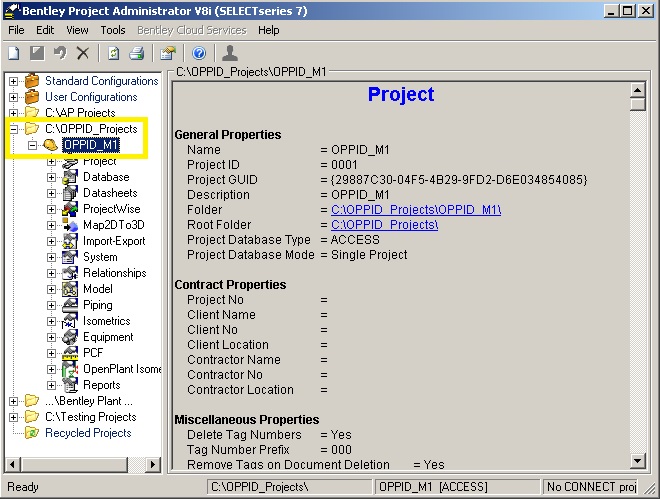Image resolution: width=660 pixels, height=499 pixels.
Task: Click the Delete X toolbar icon
Action: coord(83,53)
